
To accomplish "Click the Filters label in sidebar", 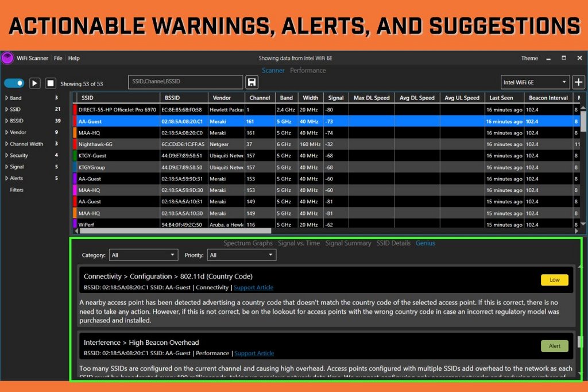I will (17, 190).
